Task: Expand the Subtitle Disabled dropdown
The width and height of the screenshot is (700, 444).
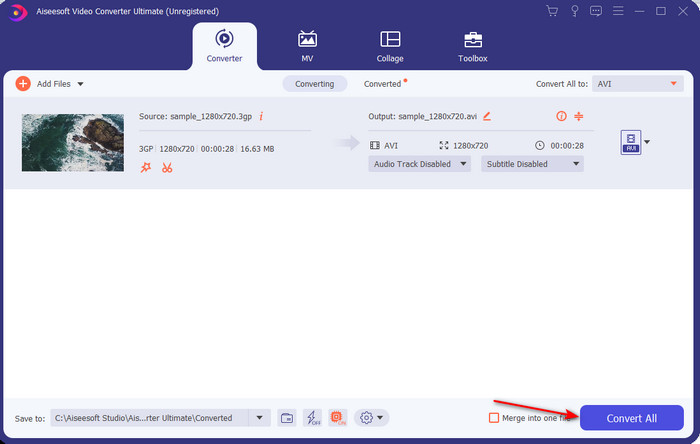Action: (531, 164)
